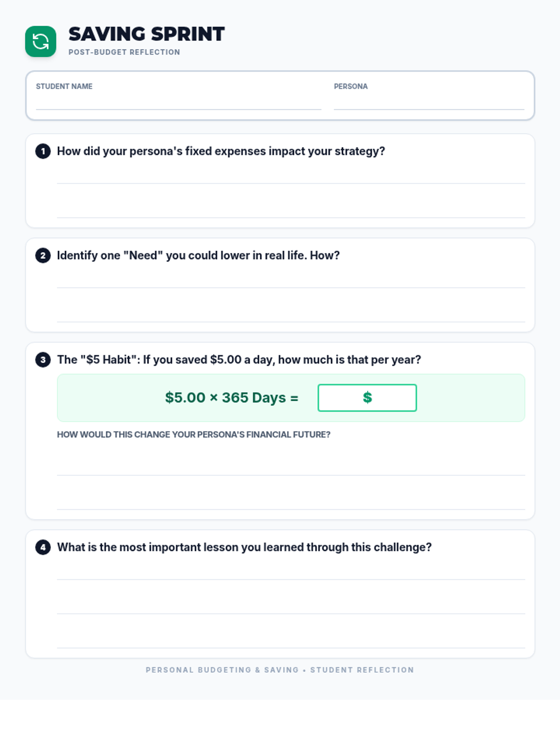Click the green Saving Sprint refresh logo
Viewport: 560px width, 747px height.
41,42
